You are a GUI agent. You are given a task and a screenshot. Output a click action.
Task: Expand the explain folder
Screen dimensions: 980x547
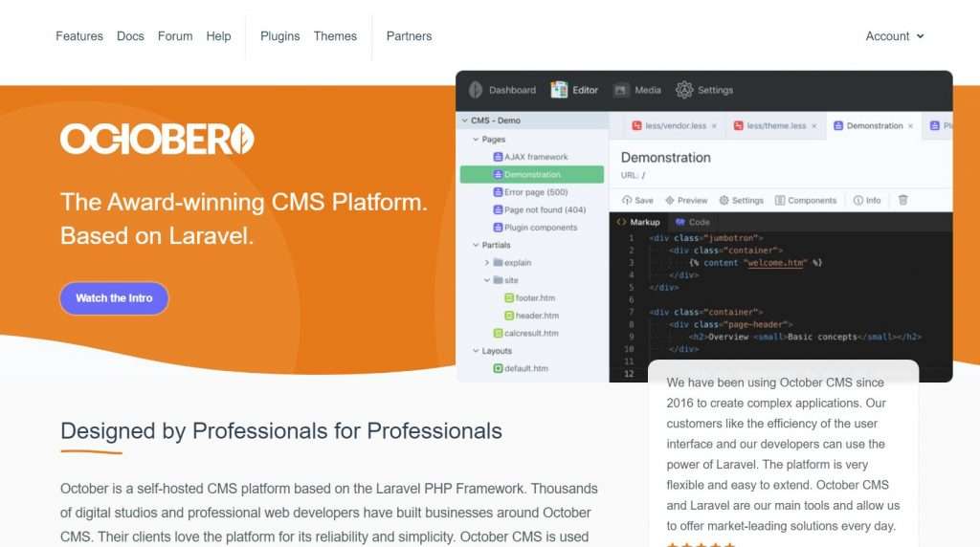tap(487, 263)
